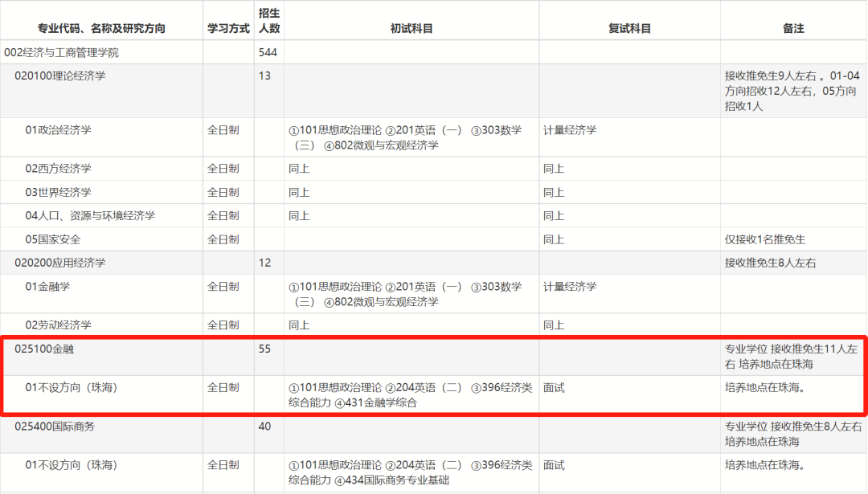Screen dimensions: 868x494
Task: Click the note 专业学位 接收推免生11人左右
Action: tap(791, 357)
